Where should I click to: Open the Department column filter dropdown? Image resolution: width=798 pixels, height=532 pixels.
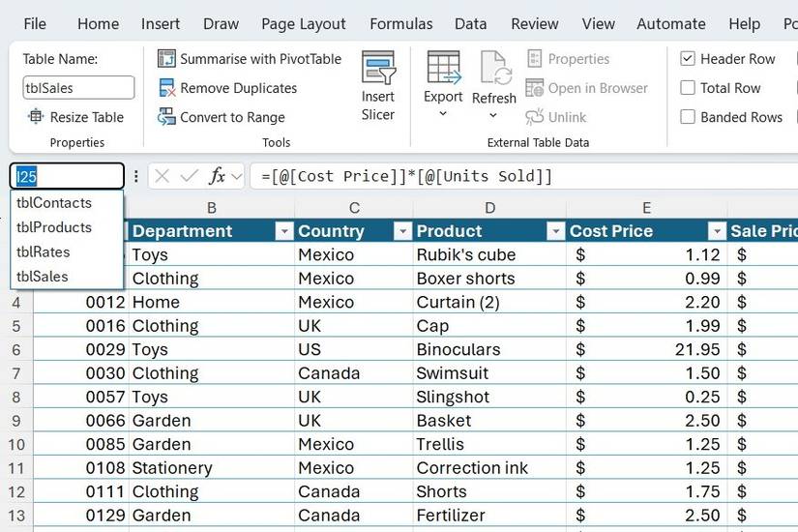coord(284,231)
